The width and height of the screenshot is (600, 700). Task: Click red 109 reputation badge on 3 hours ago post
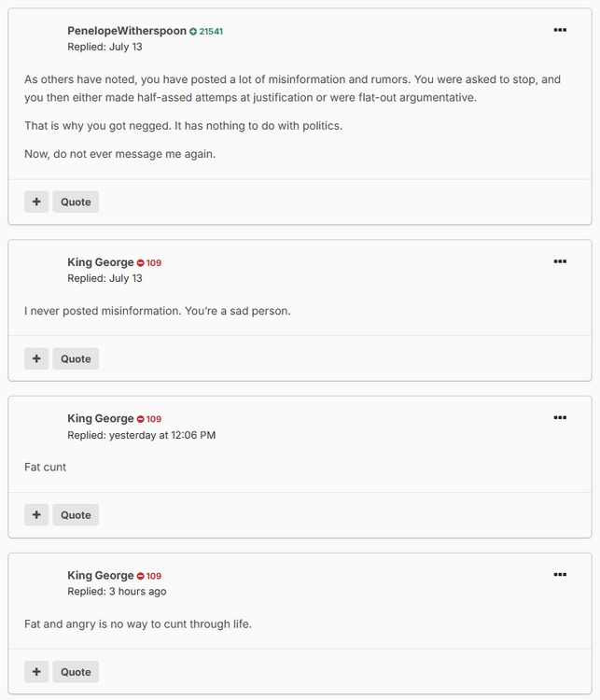(149, 576)
